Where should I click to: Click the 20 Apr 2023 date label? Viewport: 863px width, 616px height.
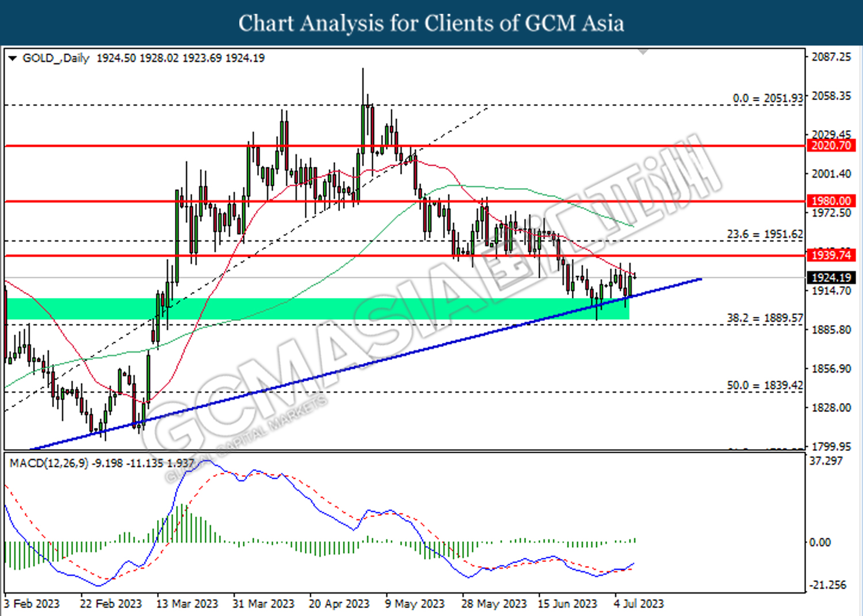click(x=339, y=604)
